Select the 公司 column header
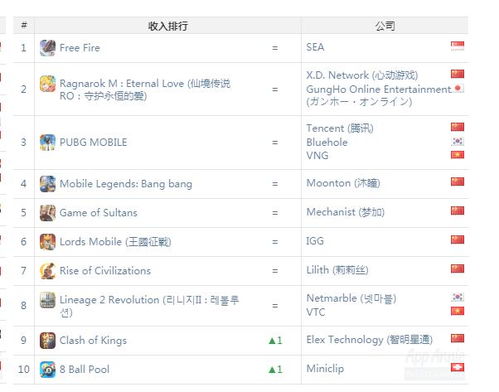This screenshot has height=392, width=499. 385,26
